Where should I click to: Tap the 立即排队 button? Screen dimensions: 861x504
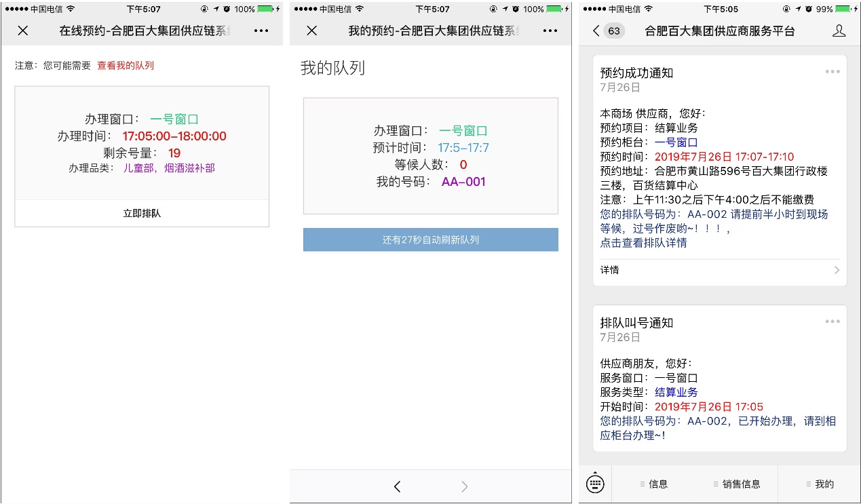pyautogui.click(x=142, y=213)
